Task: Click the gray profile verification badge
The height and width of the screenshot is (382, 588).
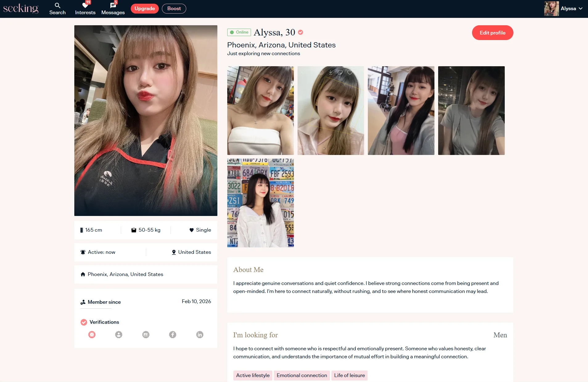Action: pos(119,335)
